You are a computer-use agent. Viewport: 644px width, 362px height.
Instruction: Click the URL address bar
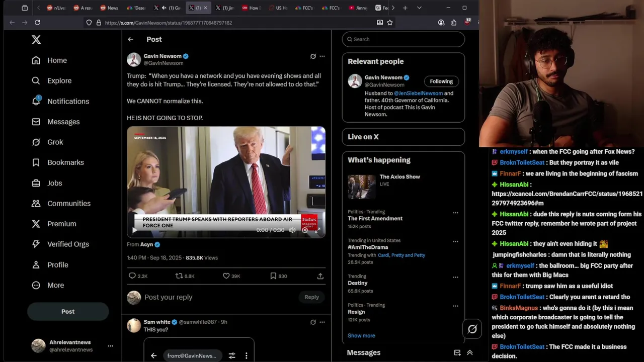(x=236, y=23)
